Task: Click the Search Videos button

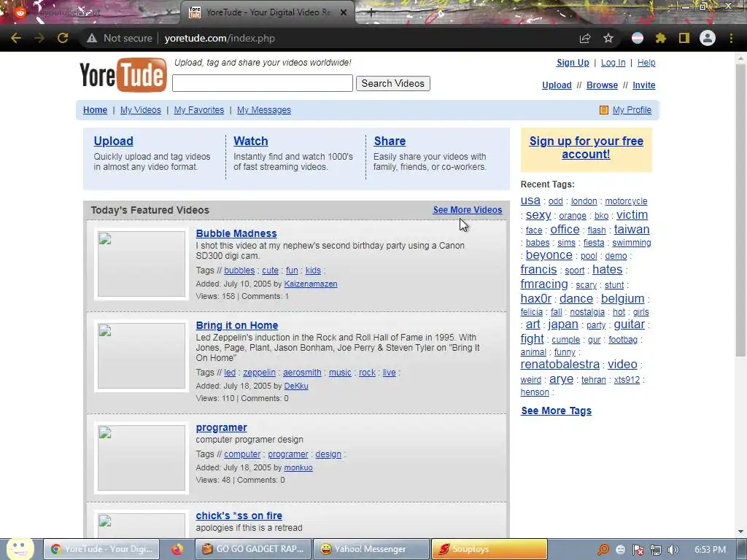Action: pos(393,83)
